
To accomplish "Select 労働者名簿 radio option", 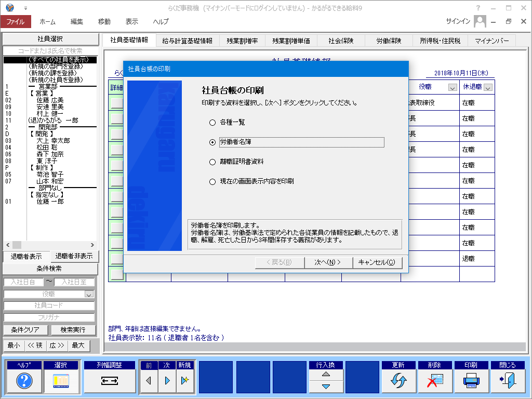I will 212,142.
